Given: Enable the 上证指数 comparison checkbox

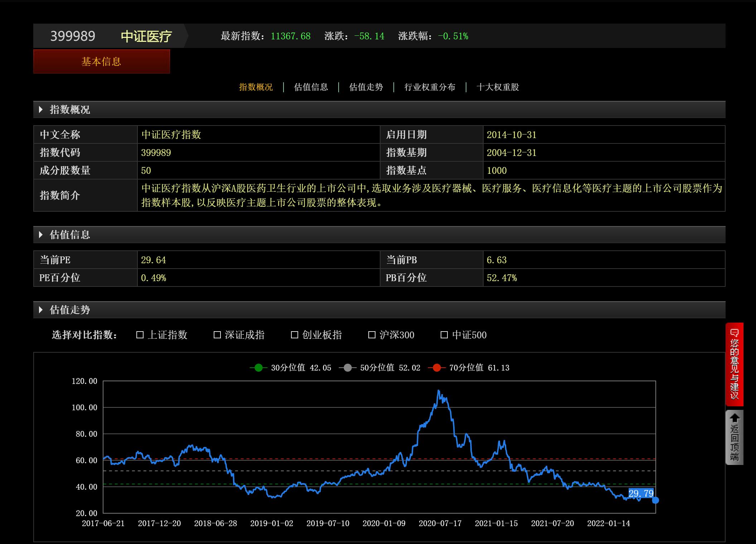Looking at the screenshot, I should pyautogui.click(x=140, y=335).
